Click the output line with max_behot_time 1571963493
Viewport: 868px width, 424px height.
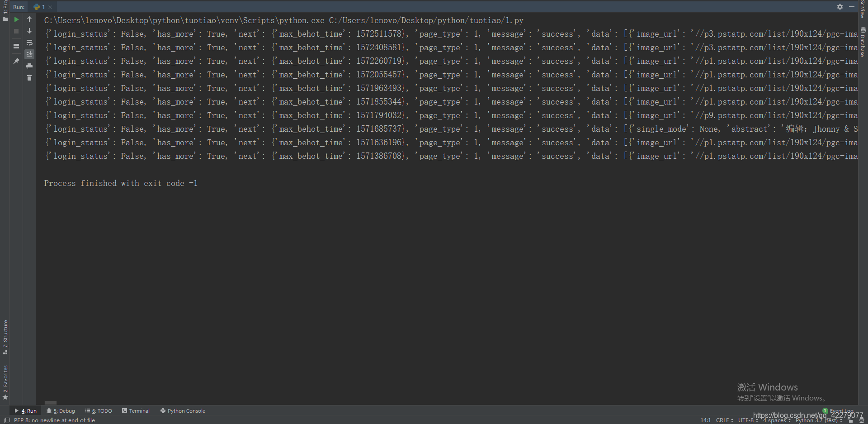451,88
